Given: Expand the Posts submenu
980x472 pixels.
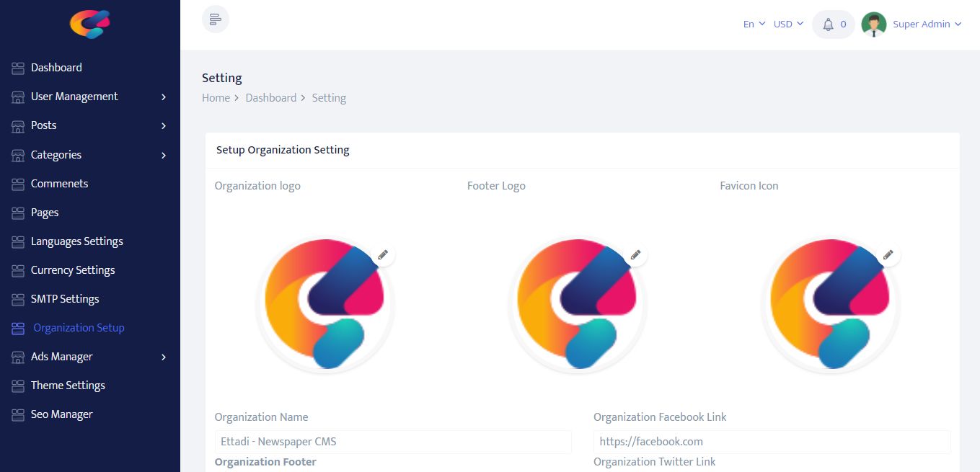Looking at the screenshot, I should (x=164, y=125).
